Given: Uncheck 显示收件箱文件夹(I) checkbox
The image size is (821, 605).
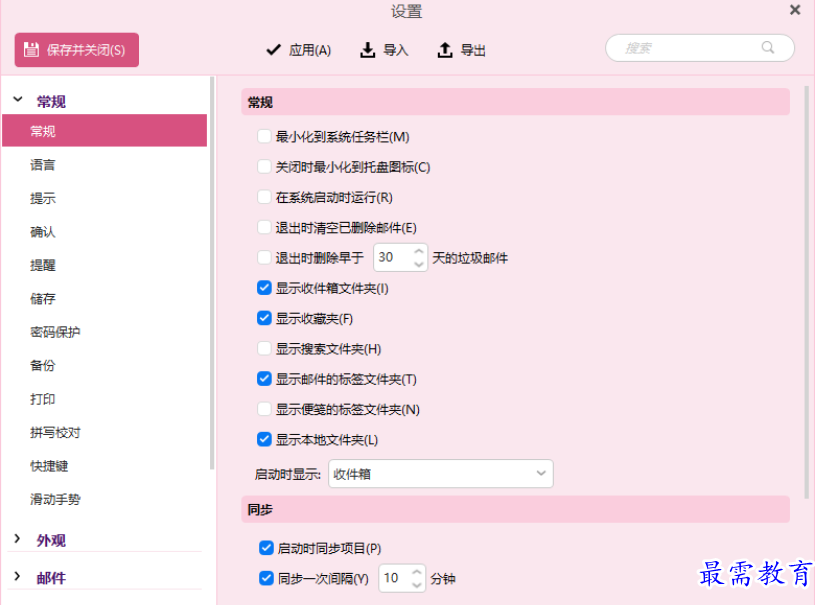Looking at the screenshot, I should [x=264, y=288].
